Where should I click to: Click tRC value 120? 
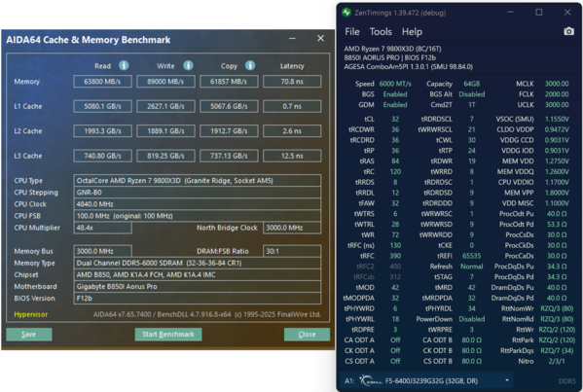tap(395, 171)
